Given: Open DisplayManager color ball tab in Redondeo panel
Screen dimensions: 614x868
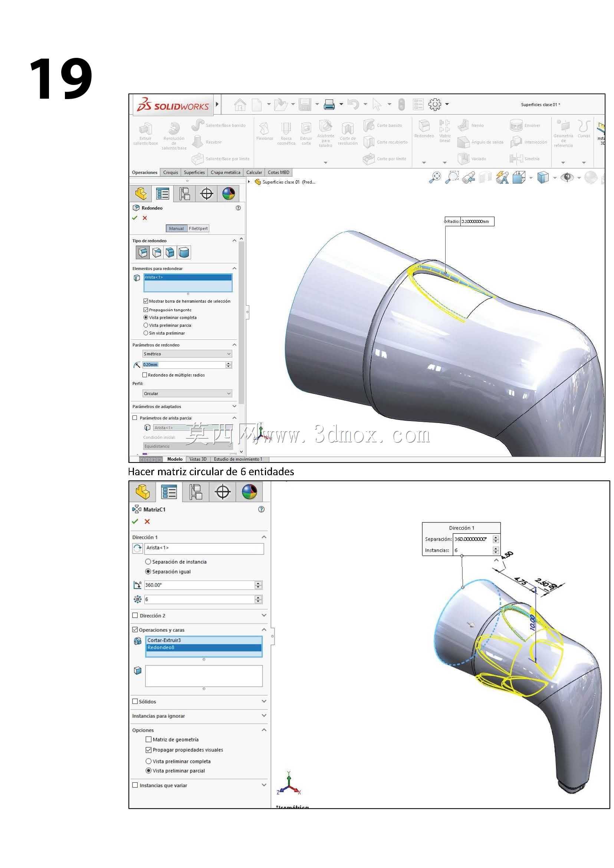Looking at the screenshot, I should [x=229, y=194].
